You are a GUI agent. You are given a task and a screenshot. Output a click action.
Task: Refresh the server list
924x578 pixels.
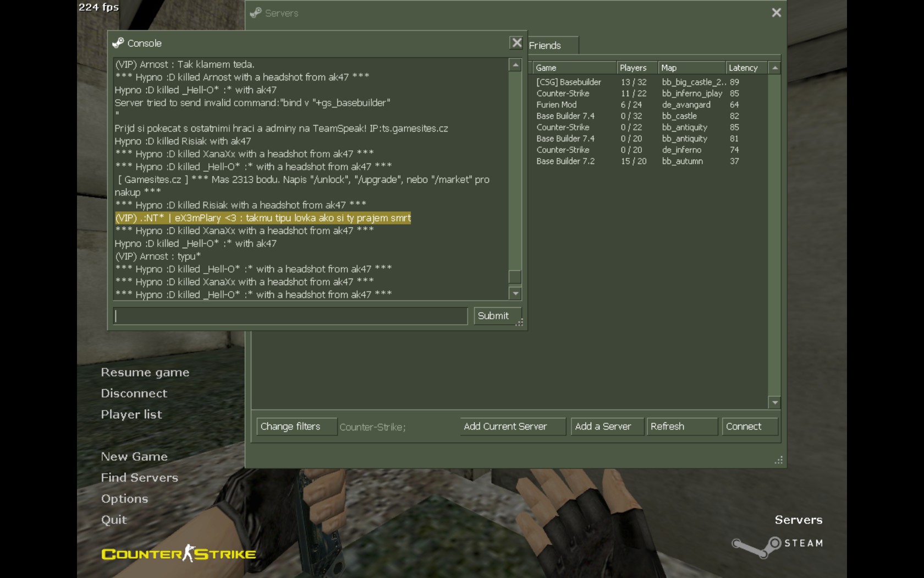pos(682,427)
